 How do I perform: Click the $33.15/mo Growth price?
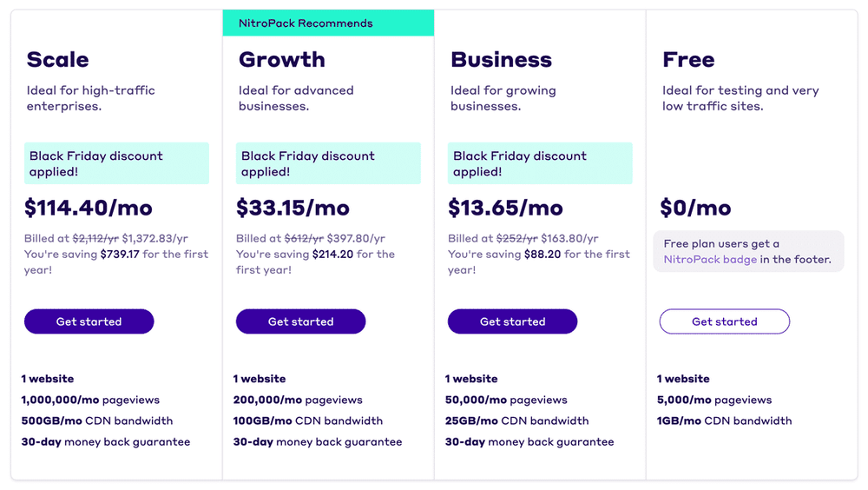click(293, 208)
